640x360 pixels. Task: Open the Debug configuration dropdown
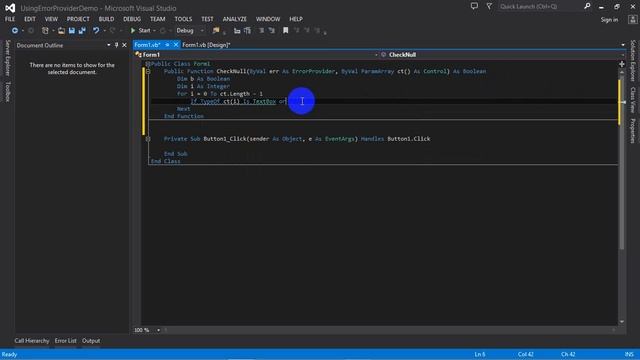coord(190,31)
